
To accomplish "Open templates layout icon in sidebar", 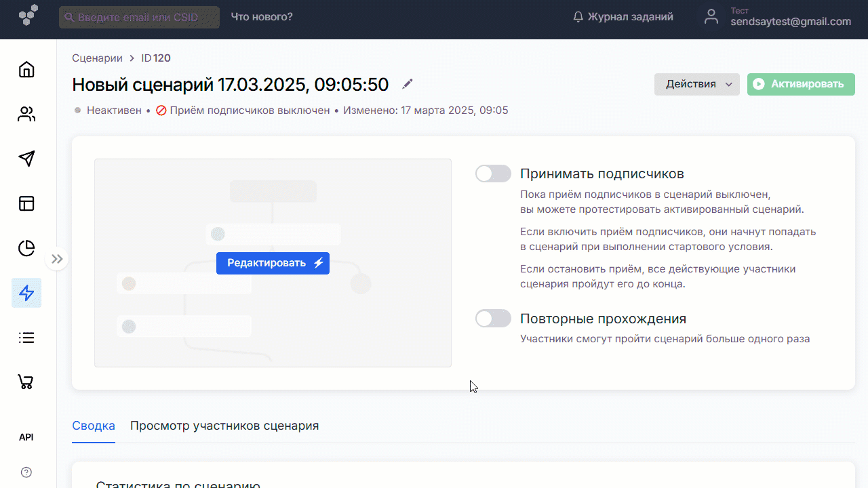I will (26, 203).
